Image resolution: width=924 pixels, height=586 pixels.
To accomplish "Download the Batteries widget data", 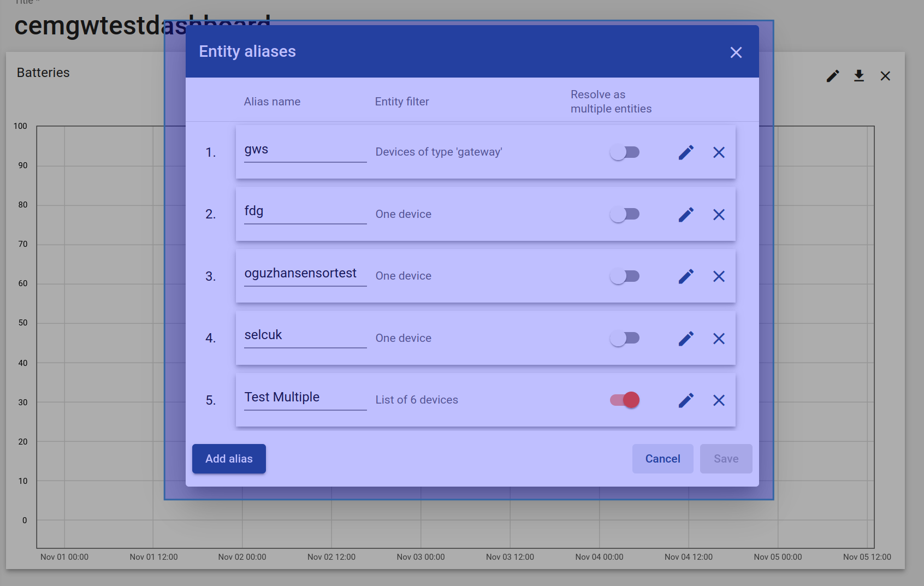I will tap(859, 76).
